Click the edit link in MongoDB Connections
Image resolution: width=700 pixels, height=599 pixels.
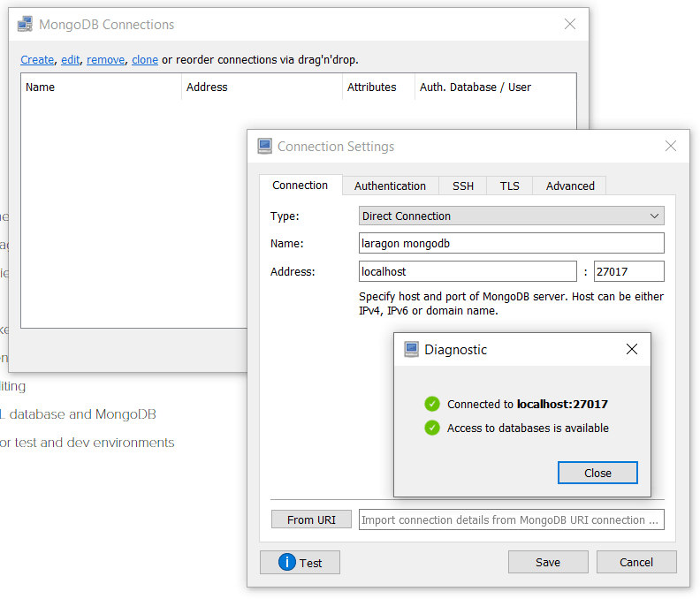click(70, 60)
